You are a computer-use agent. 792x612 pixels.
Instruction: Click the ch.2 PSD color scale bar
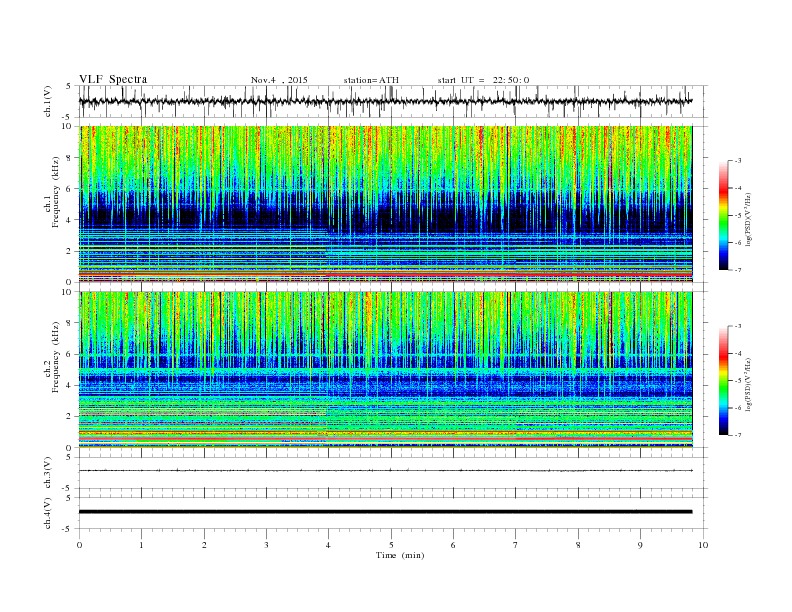tap(723, 381)
